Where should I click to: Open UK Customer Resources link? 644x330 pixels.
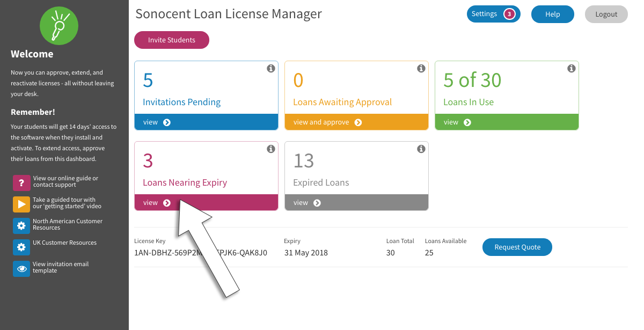pos(65,243)
